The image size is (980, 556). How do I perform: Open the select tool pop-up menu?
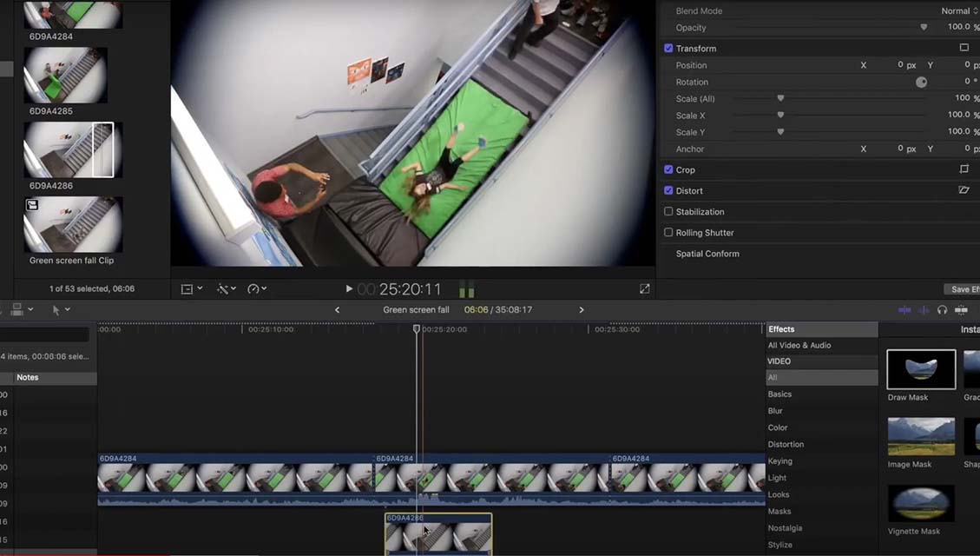61,310
